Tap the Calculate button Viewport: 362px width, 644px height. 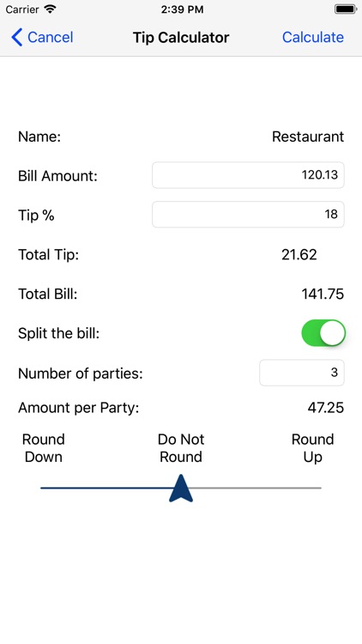pos(313,38)
